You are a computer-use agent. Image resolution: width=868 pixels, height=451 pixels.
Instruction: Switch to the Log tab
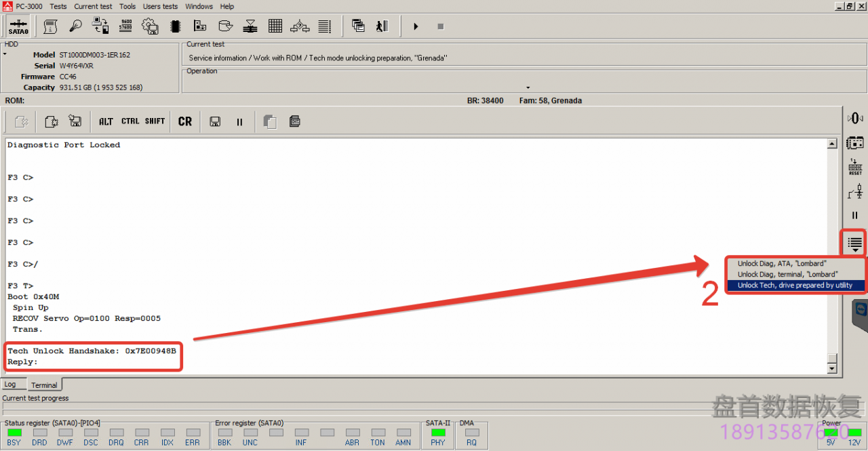coord(10,385)
